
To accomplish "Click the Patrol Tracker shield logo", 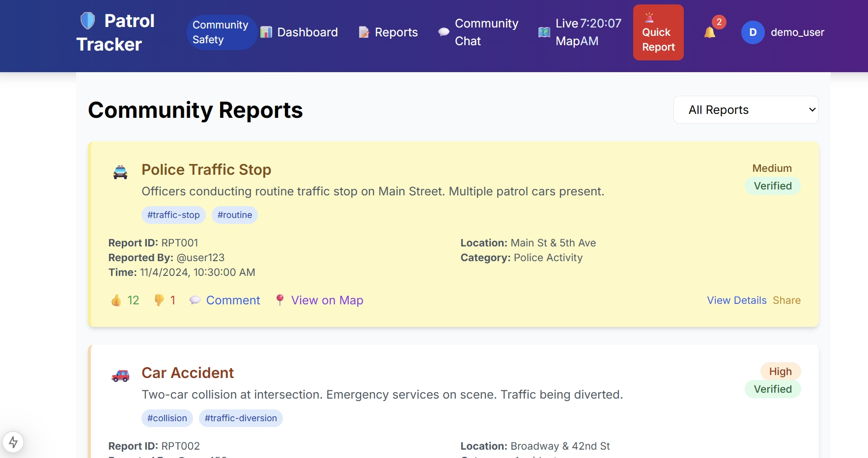I will coord(87,21).
